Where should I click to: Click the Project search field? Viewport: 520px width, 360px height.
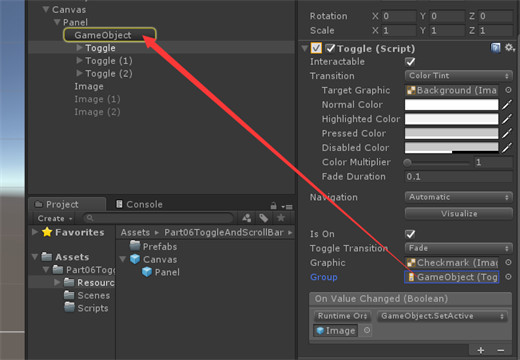(158, 218)
